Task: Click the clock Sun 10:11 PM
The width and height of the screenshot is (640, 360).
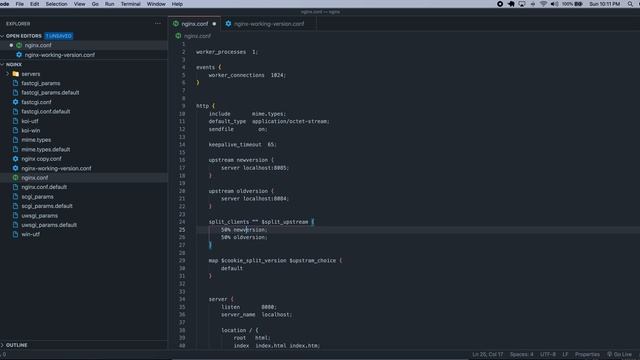Action: pyautogui.click(x=604, y=4)
